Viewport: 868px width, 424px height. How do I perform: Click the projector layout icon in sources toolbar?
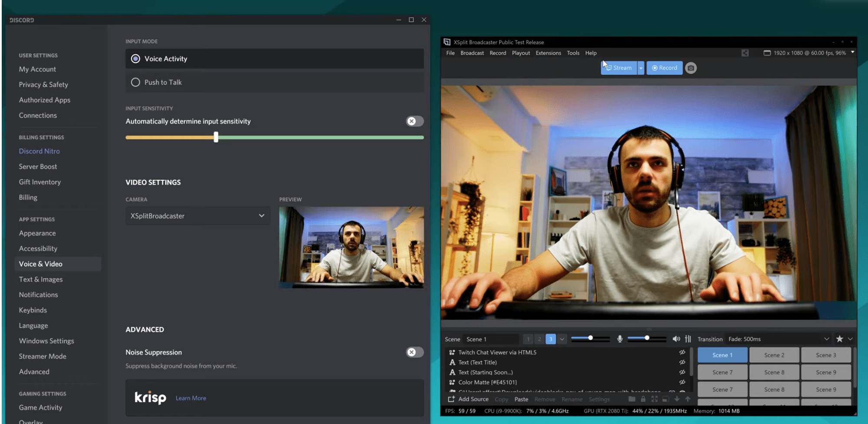[x=666, y=399]
